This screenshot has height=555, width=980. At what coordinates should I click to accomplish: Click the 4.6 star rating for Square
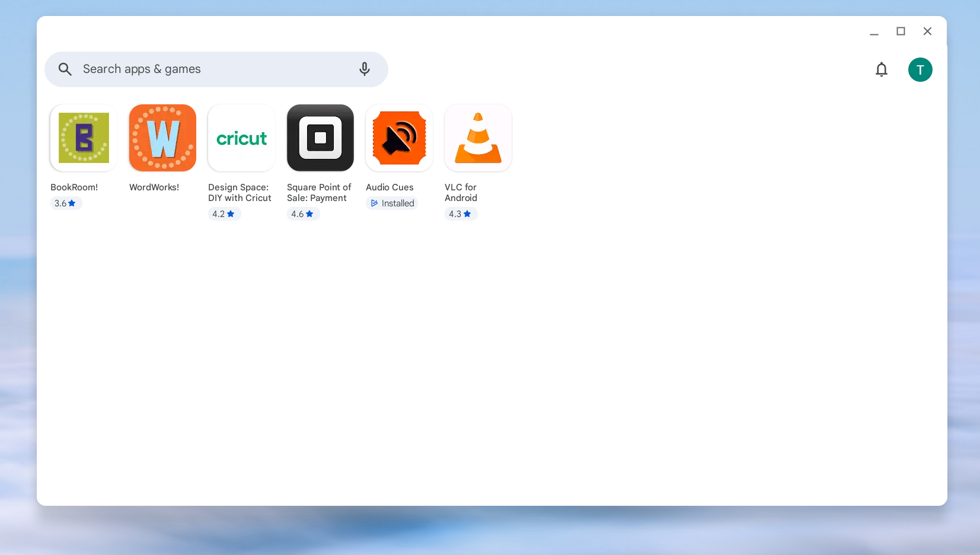click(x=302, y=214)
